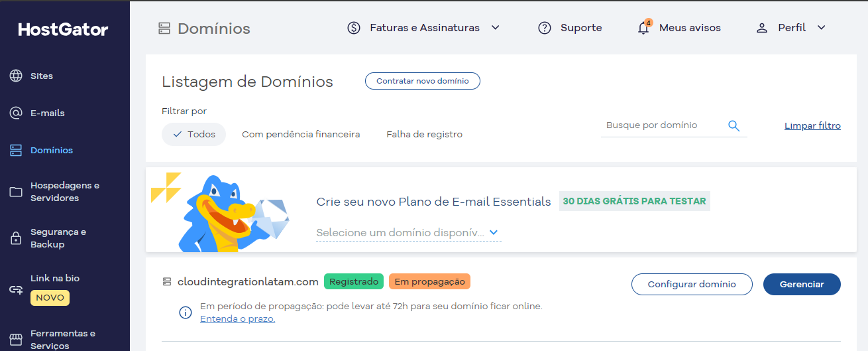868x351 pixels.
Task: Open Segurança e Backup menu item
Action: (58, 238)
